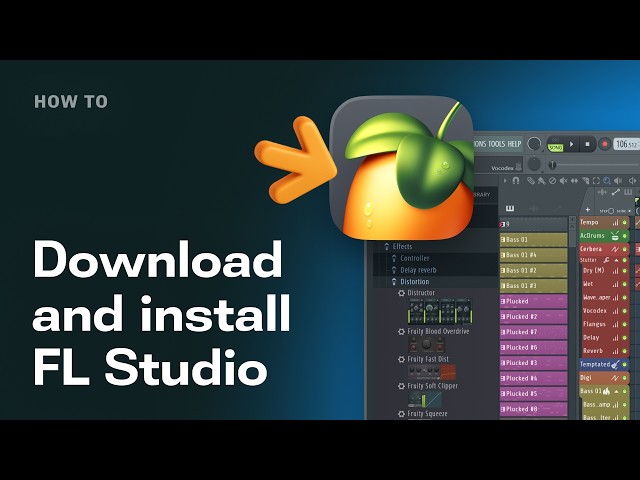Toggle mute LED on AcDrums track

tap(624, 236)
